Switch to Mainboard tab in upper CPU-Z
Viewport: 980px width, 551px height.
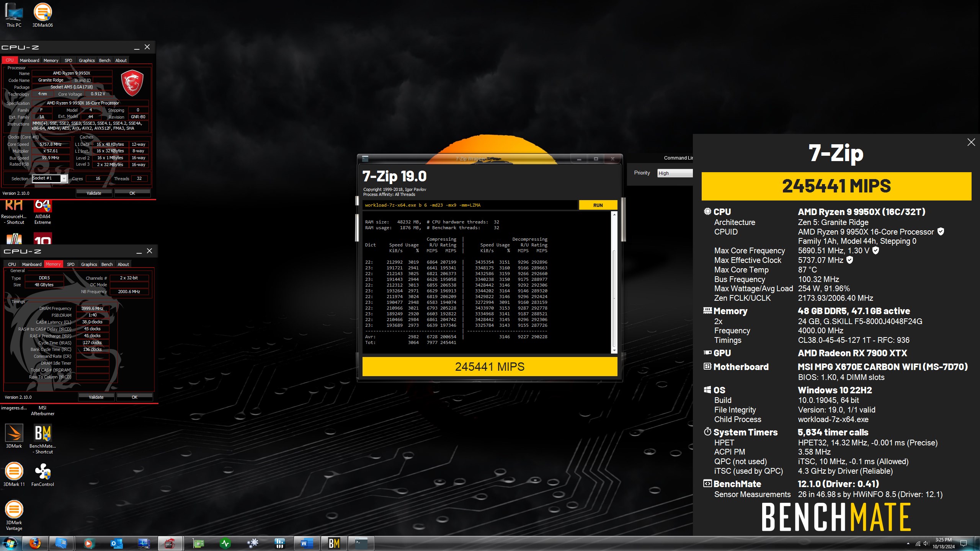pos(29,60)
